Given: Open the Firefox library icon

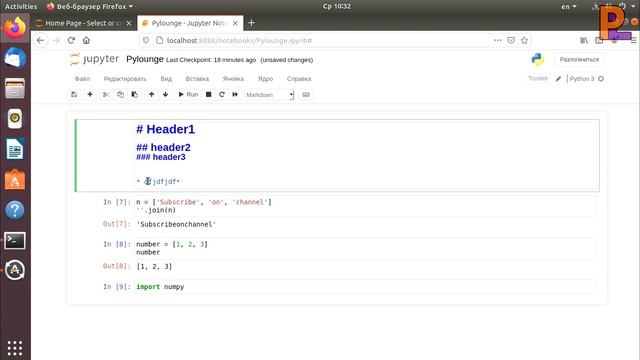Looking at the screenshot, I should pos(584,40).
